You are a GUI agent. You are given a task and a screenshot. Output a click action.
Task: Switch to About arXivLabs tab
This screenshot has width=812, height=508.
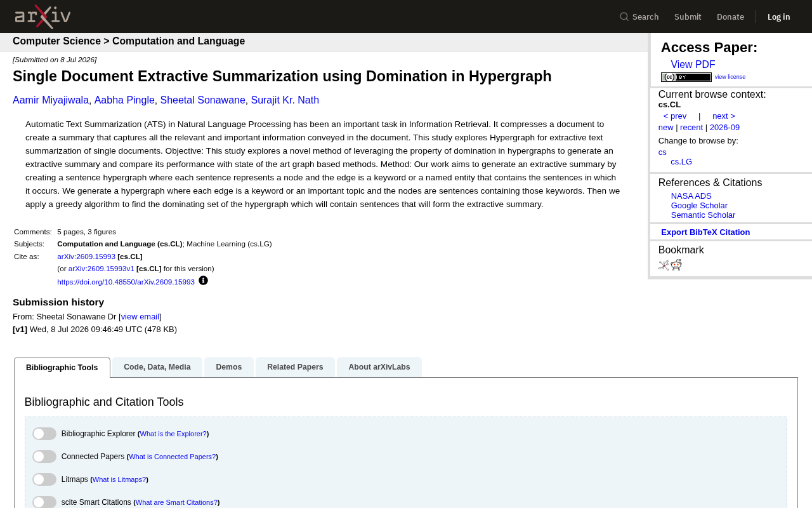click(379, 367)
